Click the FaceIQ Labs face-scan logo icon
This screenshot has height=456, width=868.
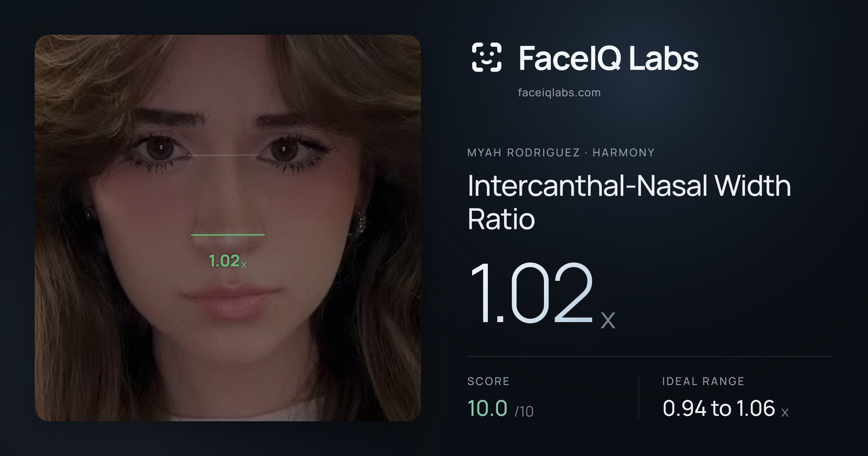pyautogui.click(x=486, y=57)
